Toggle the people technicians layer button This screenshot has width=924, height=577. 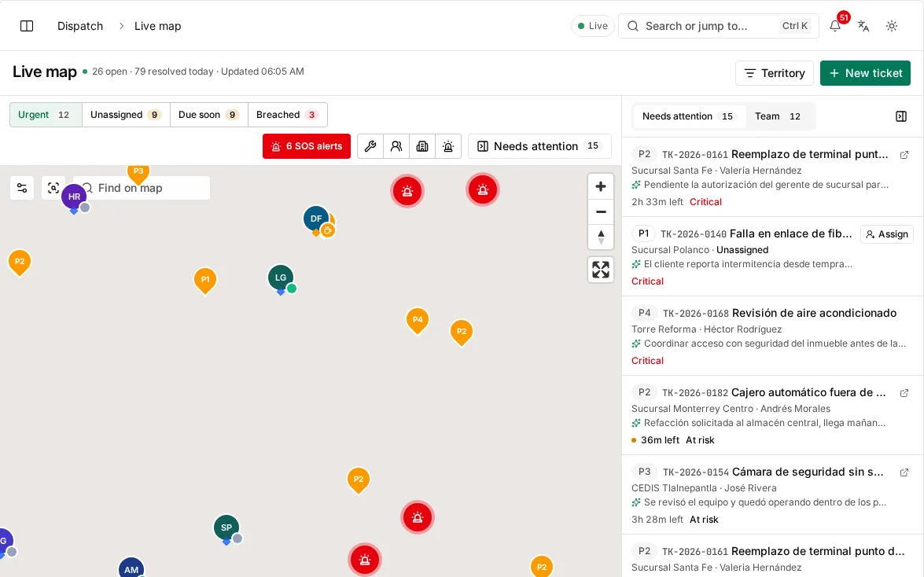pos(396,146)
